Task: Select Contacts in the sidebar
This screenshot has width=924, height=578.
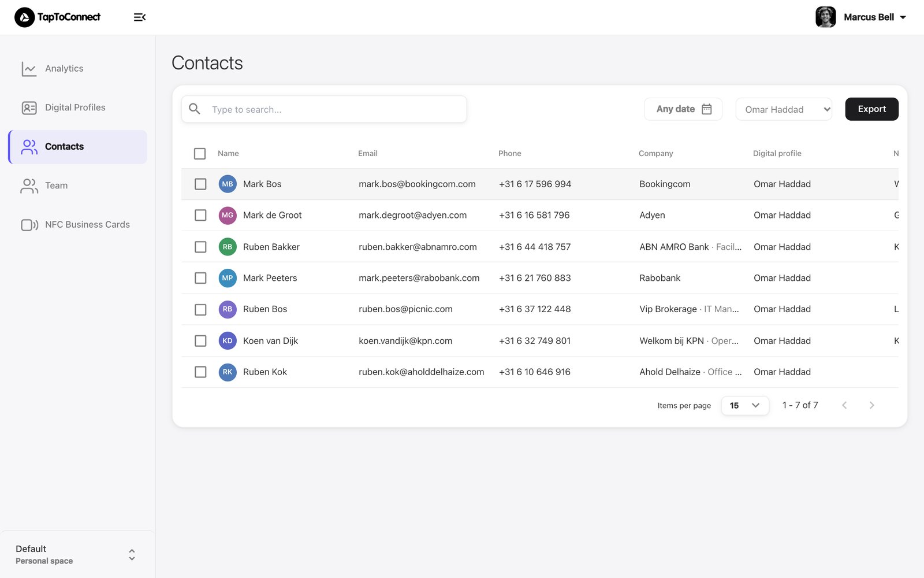Action: pyautogui.click(x=77, y=147)
